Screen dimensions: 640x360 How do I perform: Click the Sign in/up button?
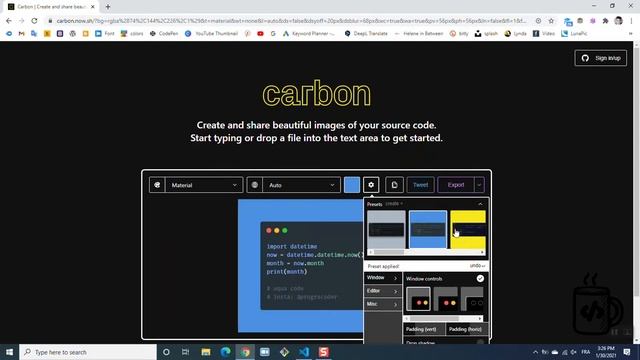coord(601,58)
